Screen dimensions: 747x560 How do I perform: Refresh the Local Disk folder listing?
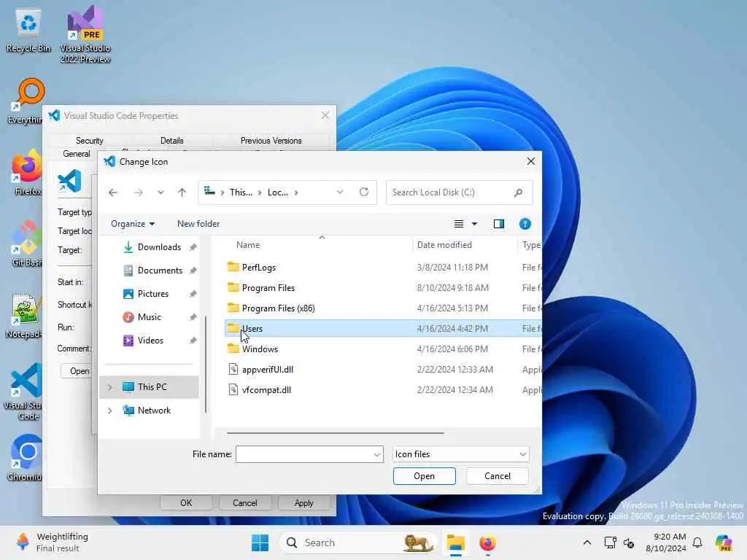[364, 192]
